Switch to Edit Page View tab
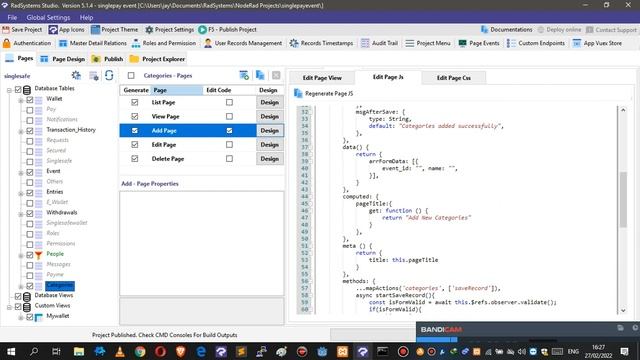The height and width of the screenshot is (360, 640). [x=322, y=78]
